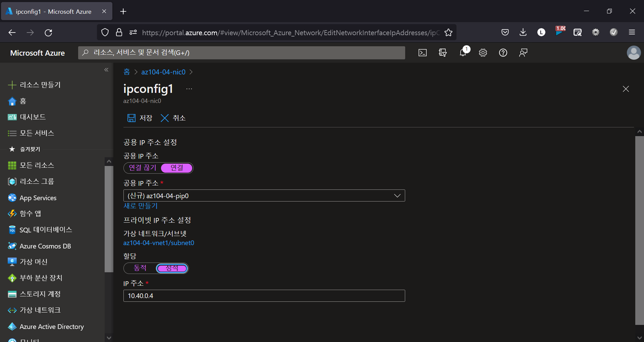This screenshot has width=644, height=342.
Task: Open 모든 리소스 in the sidebar
Action: pos(31,165)
